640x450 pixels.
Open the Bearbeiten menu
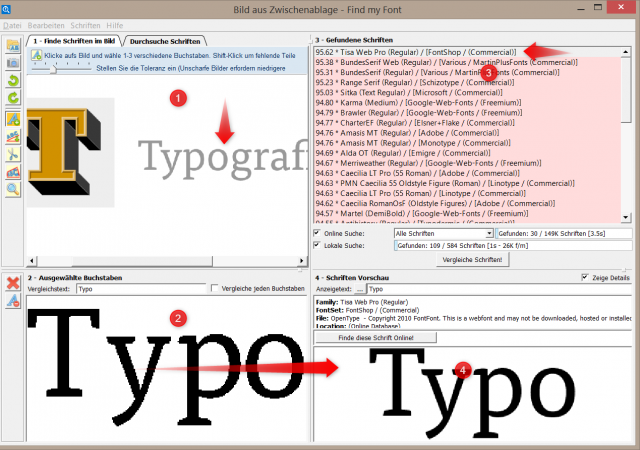coord(46,25)
